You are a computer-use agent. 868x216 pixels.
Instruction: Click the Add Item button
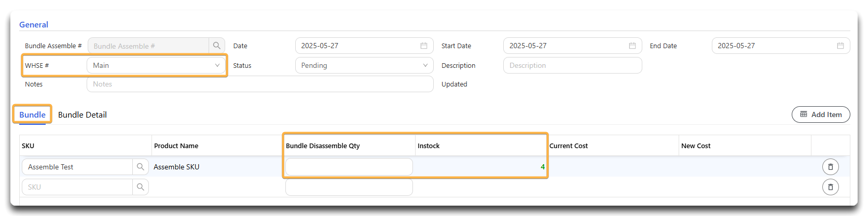[x=821, y=114]
